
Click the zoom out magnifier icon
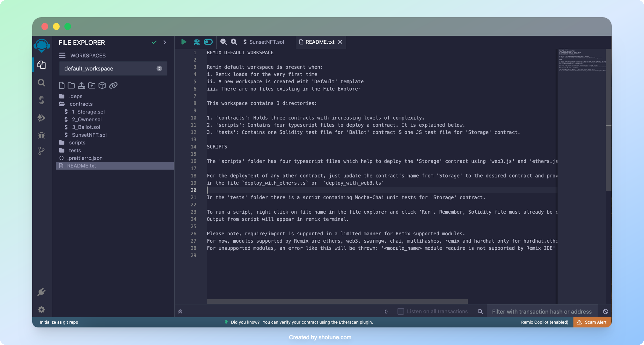(223, 42)
